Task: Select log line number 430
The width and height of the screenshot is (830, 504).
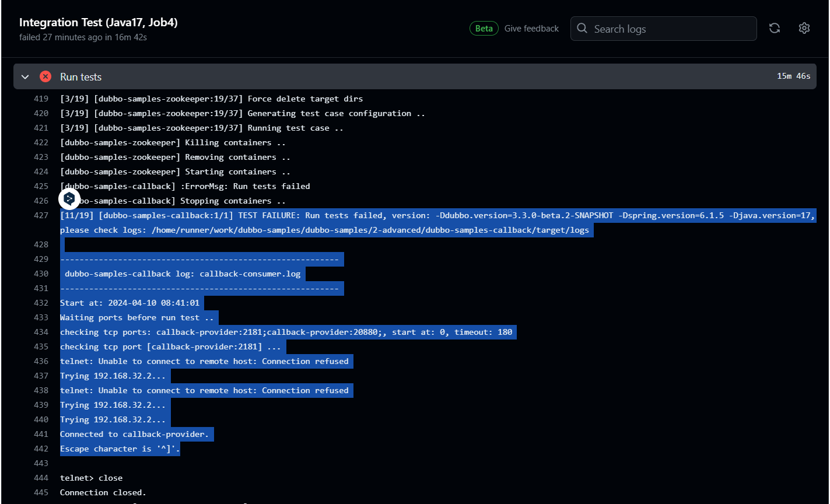Action: click(x=41, y=274)
